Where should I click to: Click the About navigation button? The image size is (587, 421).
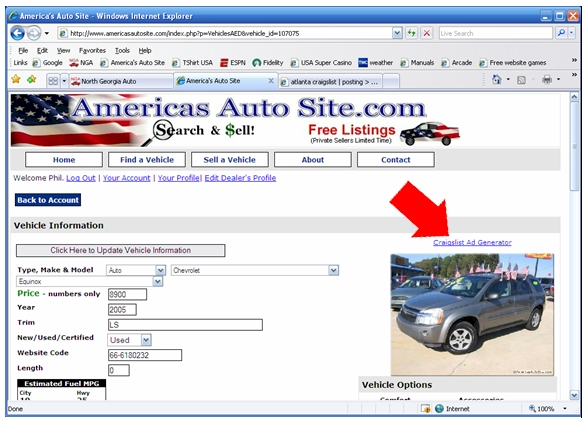coord(313,160)
